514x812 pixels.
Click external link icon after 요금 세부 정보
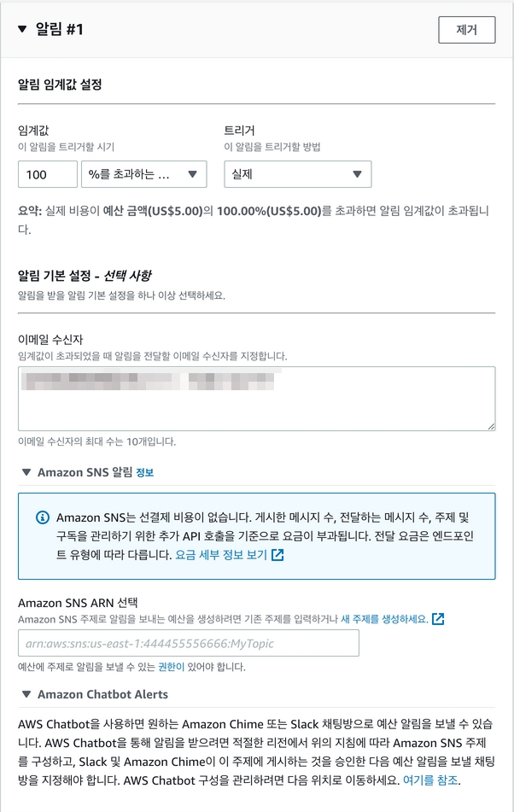(277, 554)
